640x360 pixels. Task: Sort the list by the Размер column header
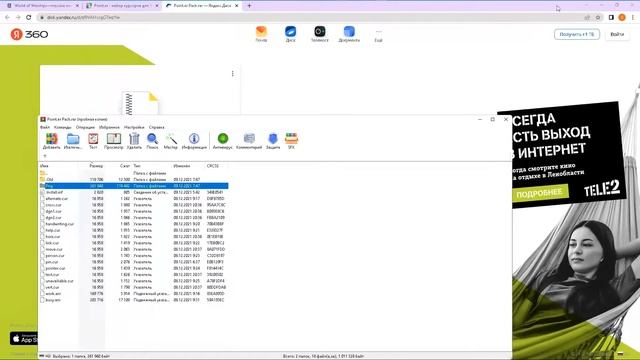pyautogui.click(x=96, y=166)
